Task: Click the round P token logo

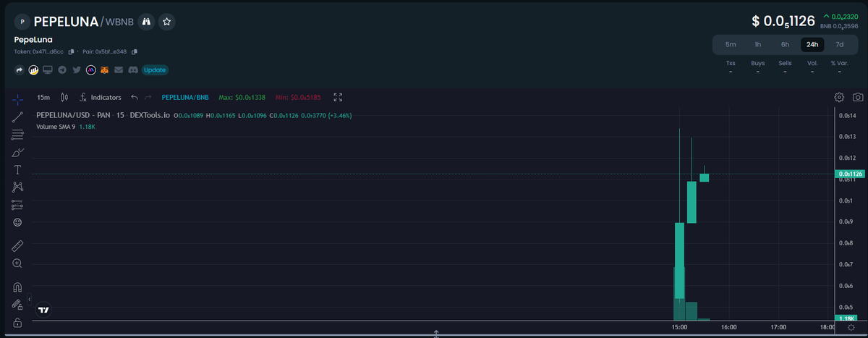Action: (22, 22)
